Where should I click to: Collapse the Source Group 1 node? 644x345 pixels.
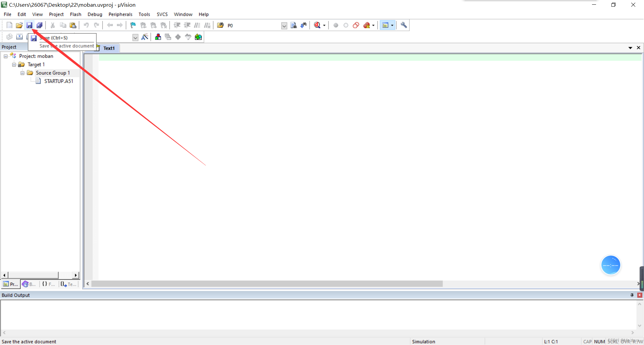click(22, 73)
